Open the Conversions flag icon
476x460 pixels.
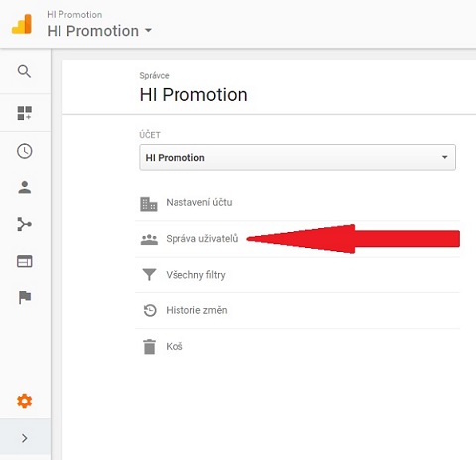pyautogui.click(x=25, y=297)
